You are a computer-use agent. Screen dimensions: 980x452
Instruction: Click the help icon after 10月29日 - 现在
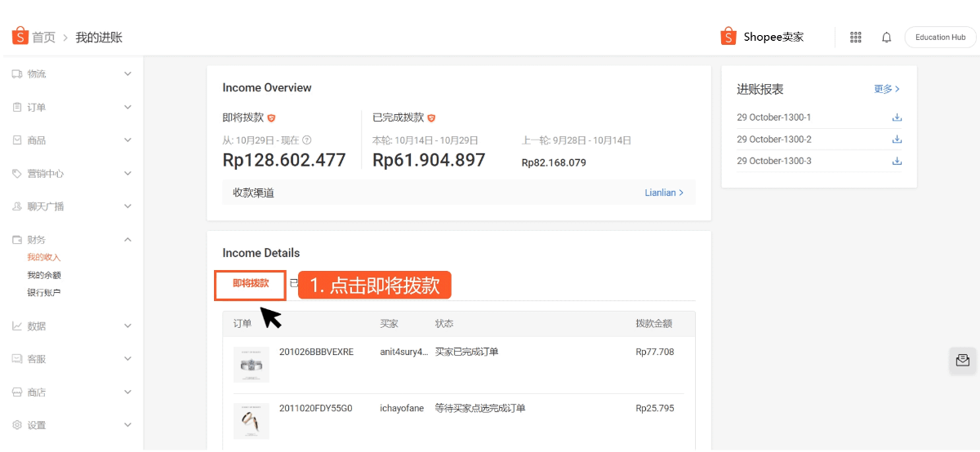307,140
